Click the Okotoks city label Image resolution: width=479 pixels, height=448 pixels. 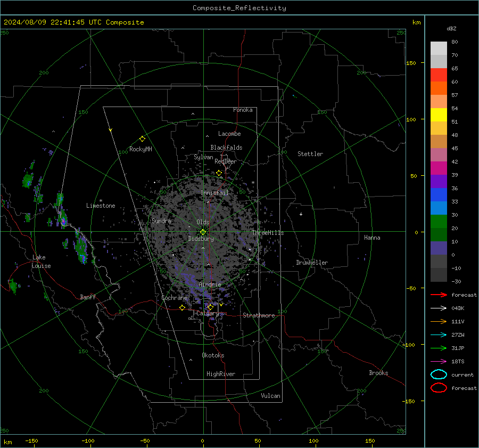[213, 355]
